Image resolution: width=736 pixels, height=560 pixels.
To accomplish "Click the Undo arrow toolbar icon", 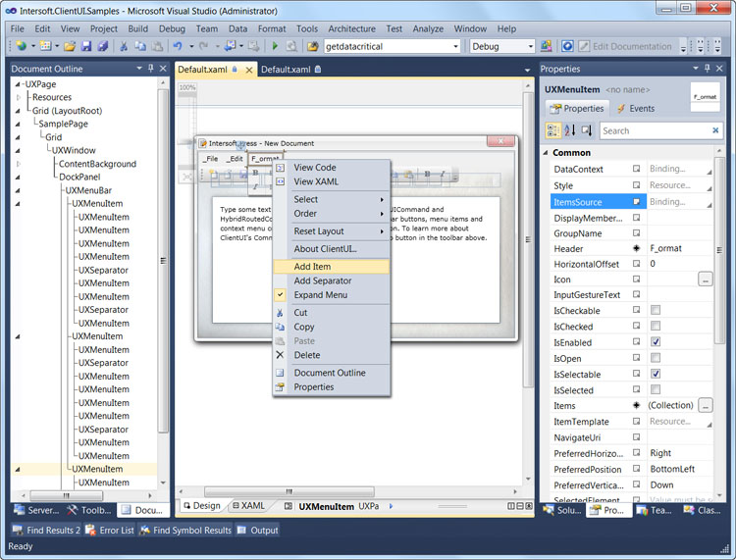I will point(178,46).
